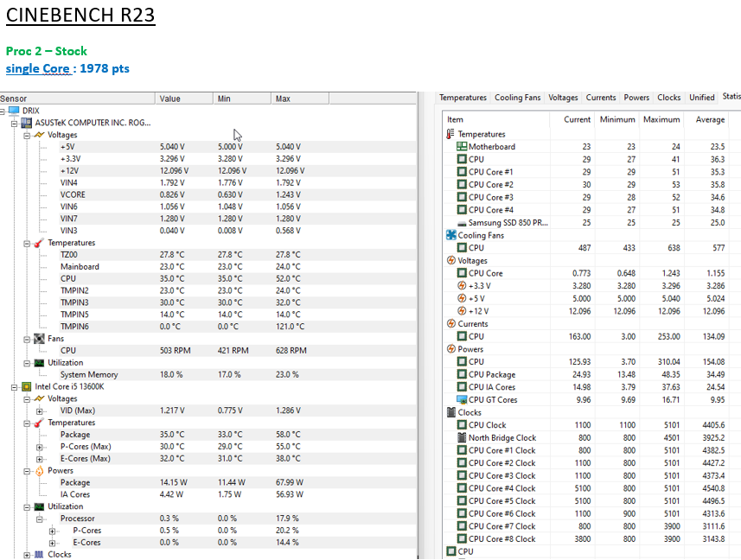
Task: Click the single Core underlined text
Action: point(38,68)
